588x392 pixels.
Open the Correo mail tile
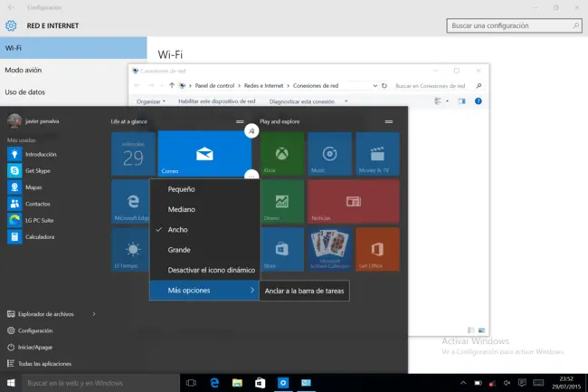pyautogui.click(x=204, y=153)
